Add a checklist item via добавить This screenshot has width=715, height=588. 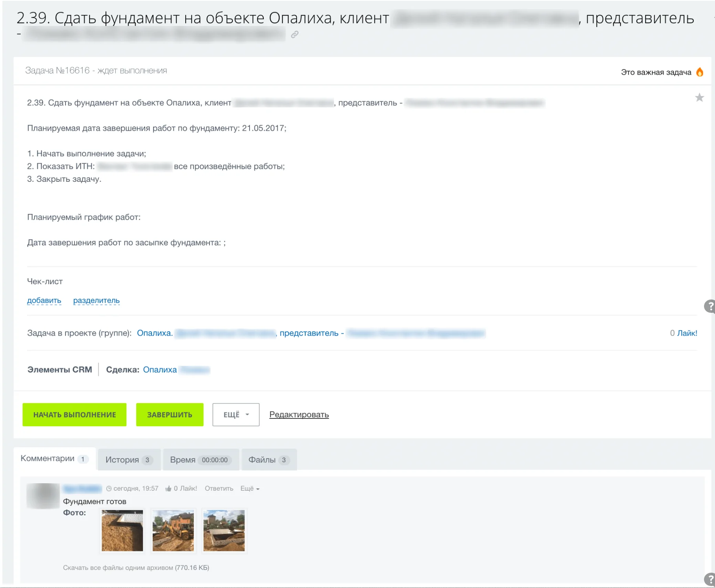point(44,300)
